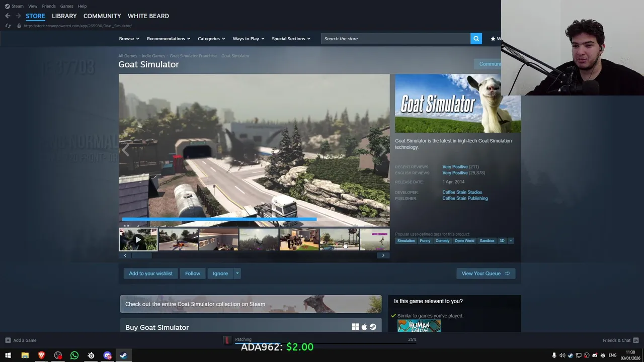Click the Goat Simulator header capsule image
This screenshot has height=362, width=644.
(x=458, y=104)
